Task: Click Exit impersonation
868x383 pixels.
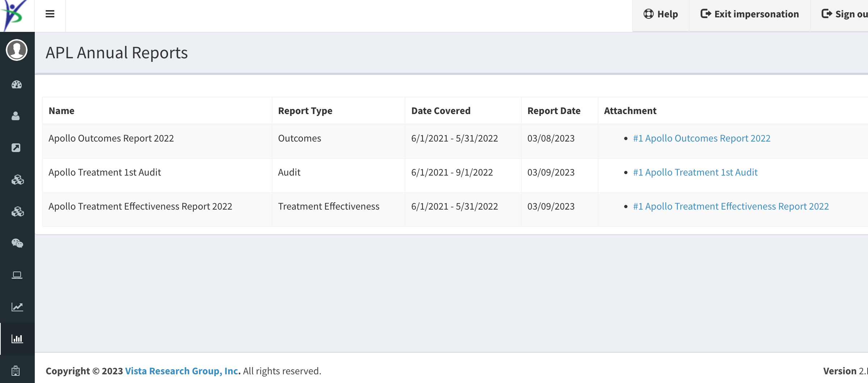Action: pyautogui.click(x=749, y=14)
